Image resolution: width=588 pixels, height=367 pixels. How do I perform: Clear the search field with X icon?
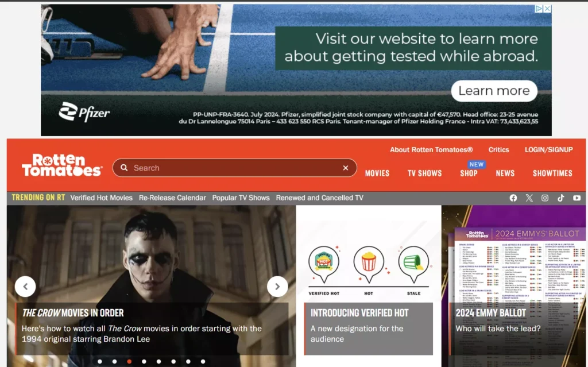[x=346, y=168]
